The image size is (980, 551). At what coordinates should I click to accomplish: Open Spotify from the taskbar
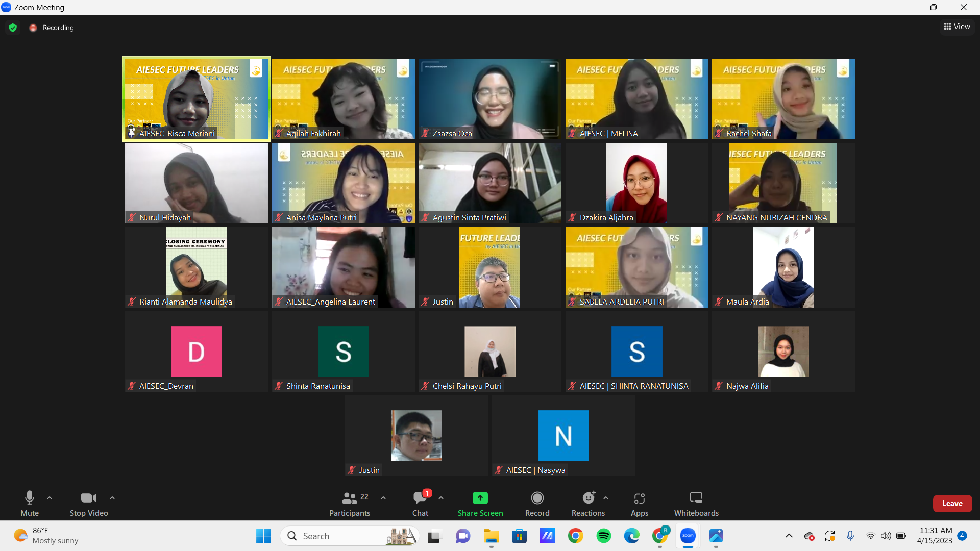coord(603,536)
